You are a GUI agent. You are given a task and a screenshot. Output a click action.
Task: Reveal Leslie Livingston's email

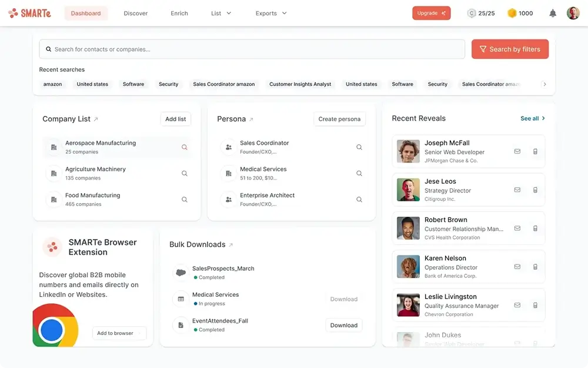point(517,305)
